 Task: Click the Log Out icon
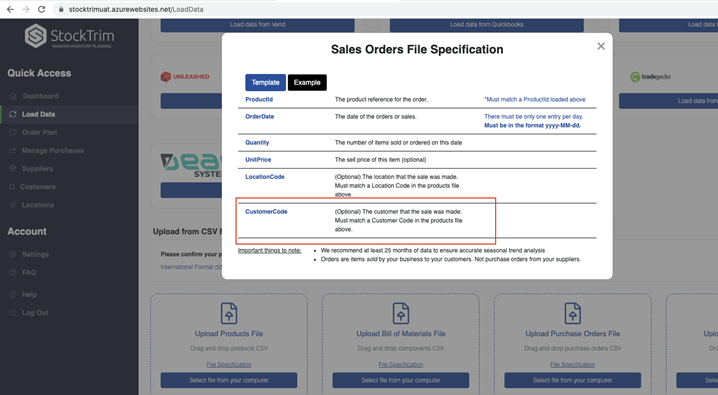pyautogui.click(x=13, y=313)
